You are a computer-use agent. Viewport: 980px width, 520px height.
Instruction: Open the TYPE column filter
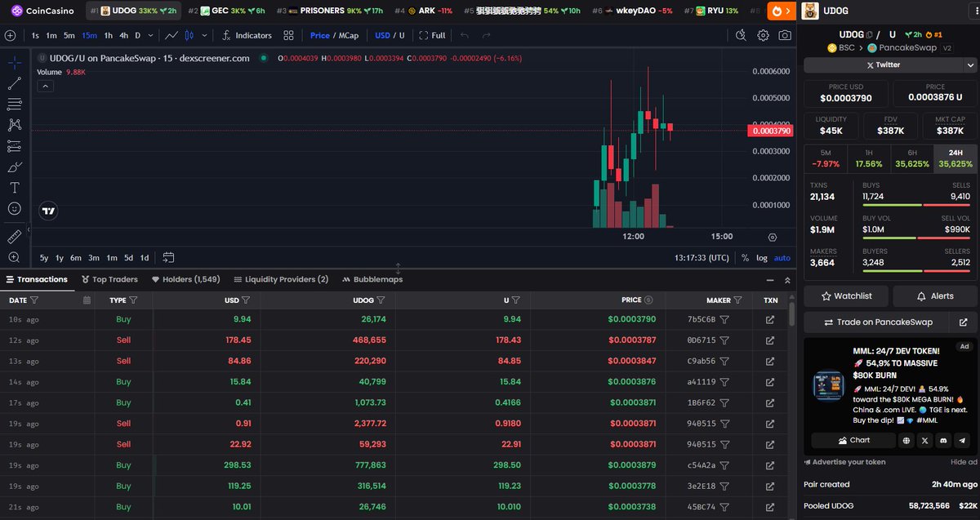[x=133, y=300]
